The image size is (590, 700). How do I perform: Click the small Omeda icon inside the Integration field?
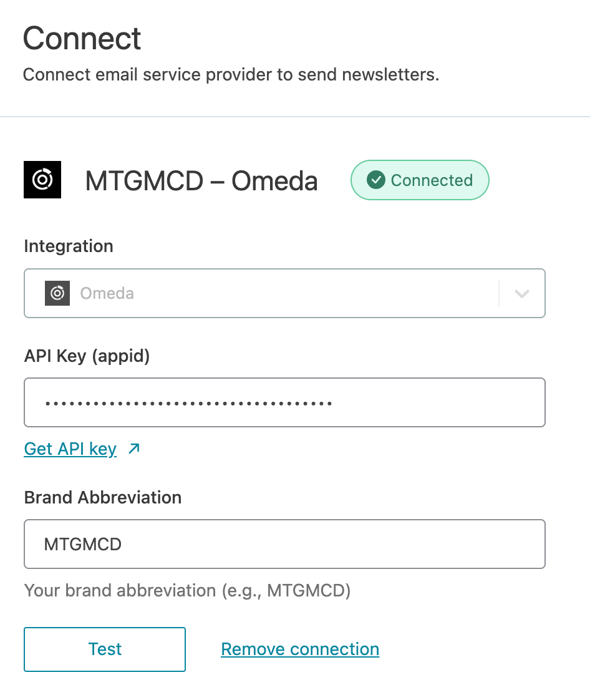coord(57,293)
